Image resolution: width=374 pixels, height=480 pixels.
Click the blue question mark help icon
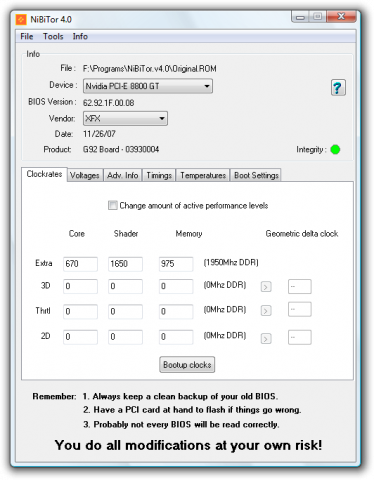338,88
